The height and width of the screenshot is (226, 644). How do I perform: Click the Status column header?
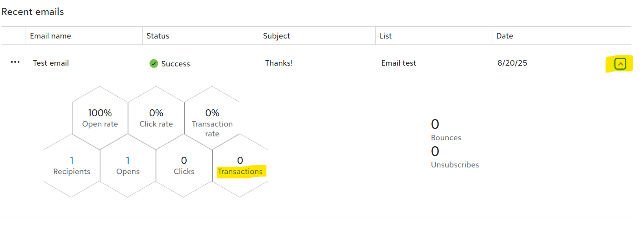point(158,36)
